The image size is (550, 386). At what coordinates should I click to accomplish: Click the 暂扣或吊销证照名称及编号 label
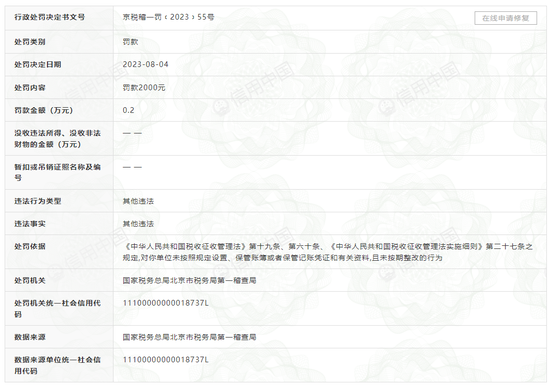pyautogui.click(x=57, y=172)
